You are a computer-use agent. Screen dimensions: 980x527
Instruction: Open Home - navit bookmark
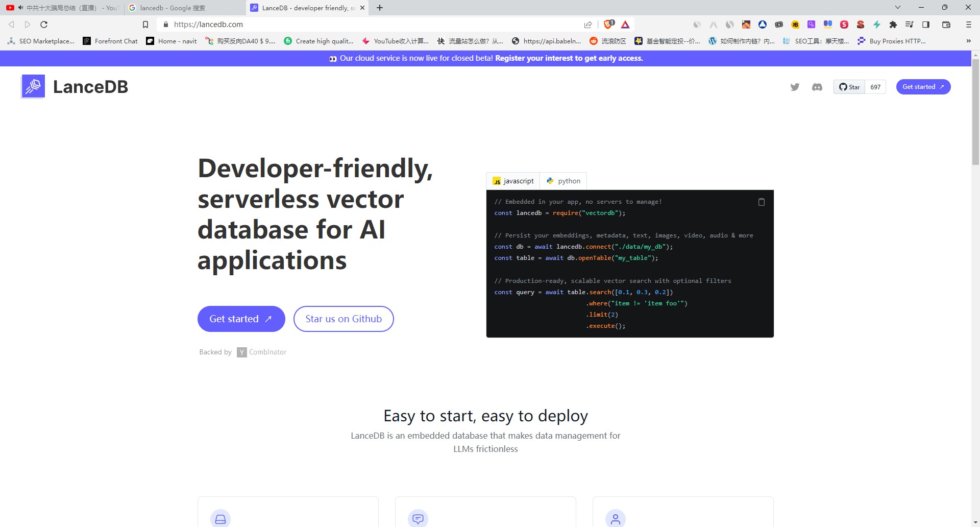(x=171, y=41)
